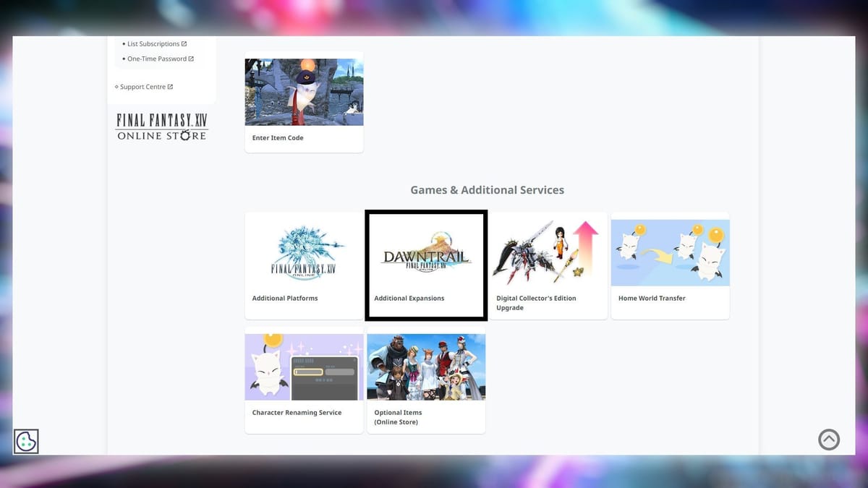Click the scroll-to-top arrow icon

(x=829, y=439)
